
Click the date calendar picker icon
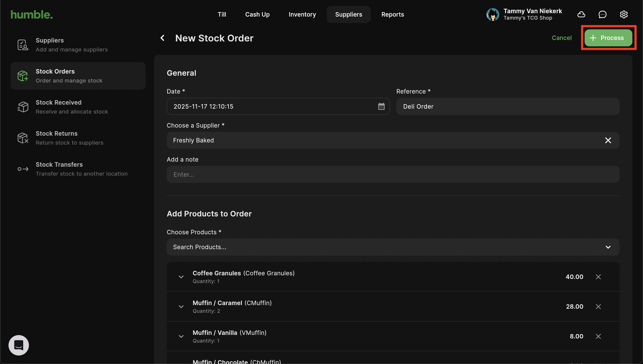[381, 107]
